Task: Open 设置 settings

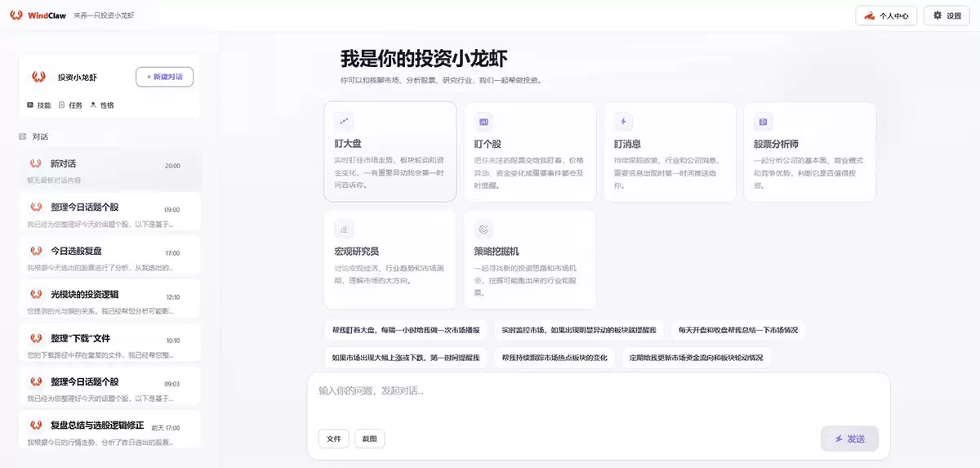Action: point(947,16)
